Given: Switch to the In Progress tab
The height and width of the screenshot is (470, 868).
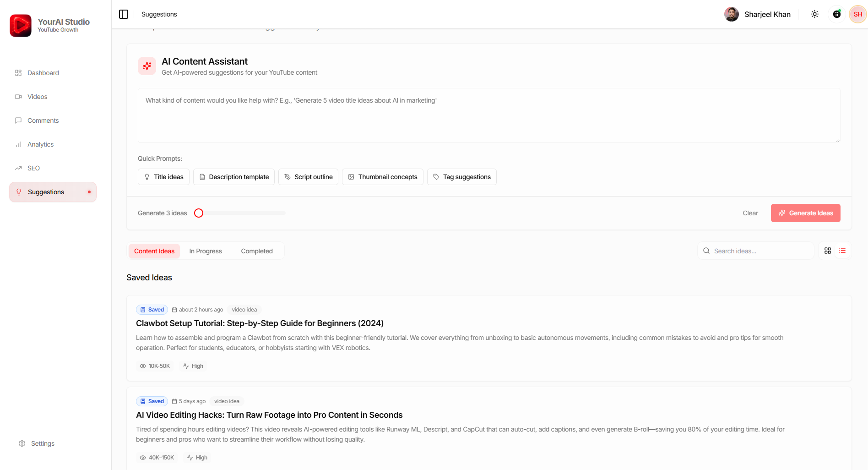Looking at the screenshot, I should (206, 251).
